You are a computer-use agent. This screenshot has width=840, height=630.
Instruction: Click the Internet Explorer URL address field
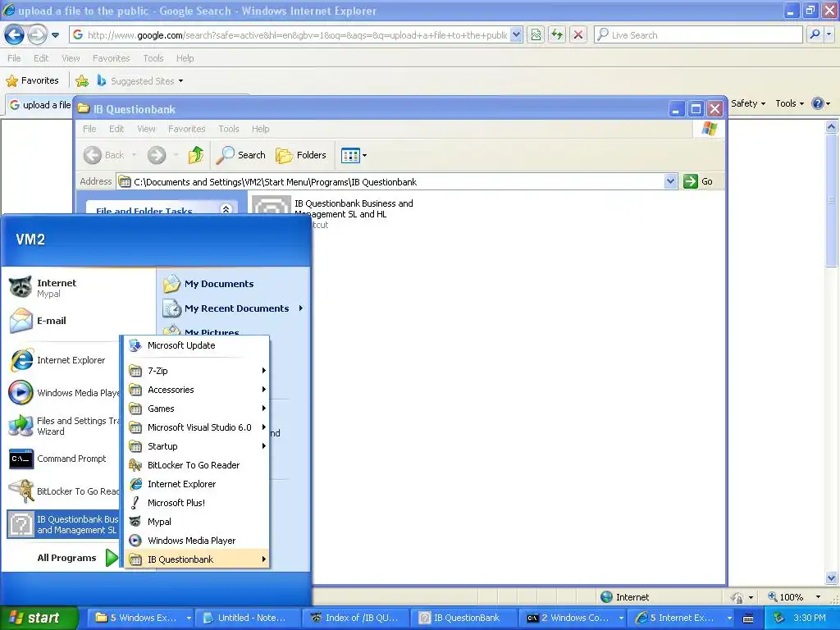click(297, 34)
